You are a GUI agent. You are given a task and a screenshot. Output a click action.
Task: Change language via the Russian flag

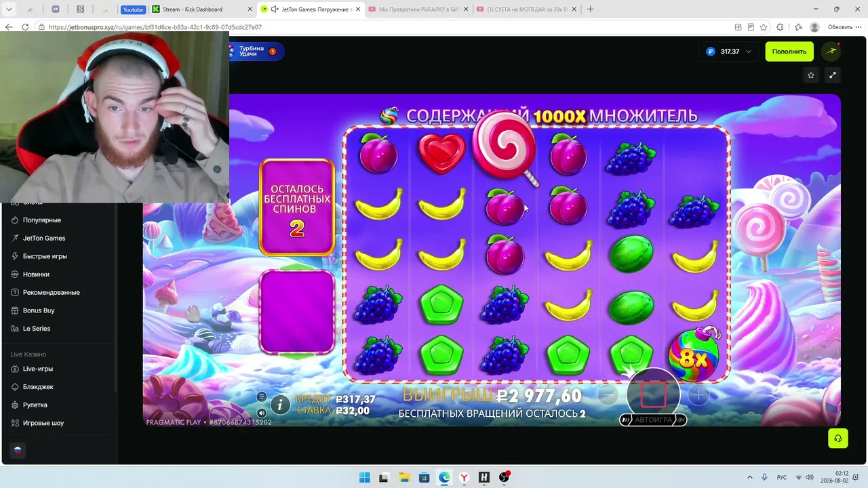pyautogui.click(x=18, y=450)
